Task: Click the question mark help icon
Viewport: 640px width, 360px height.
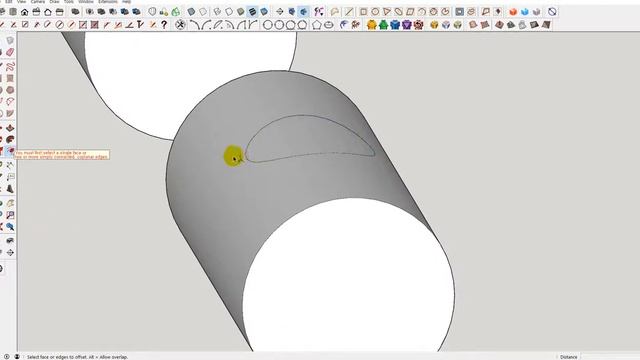Action: pyautogui.click(x=164, y=25)
